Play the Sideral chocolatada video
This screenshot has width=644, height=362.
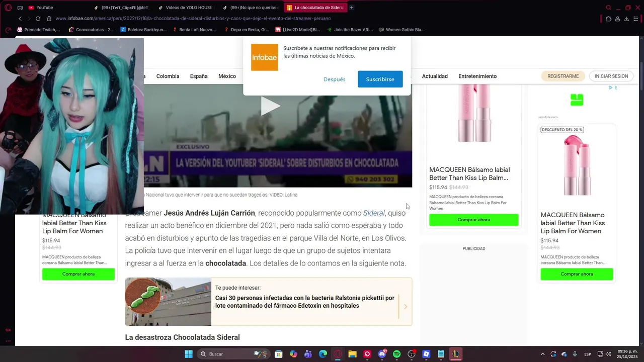[270, 106]
